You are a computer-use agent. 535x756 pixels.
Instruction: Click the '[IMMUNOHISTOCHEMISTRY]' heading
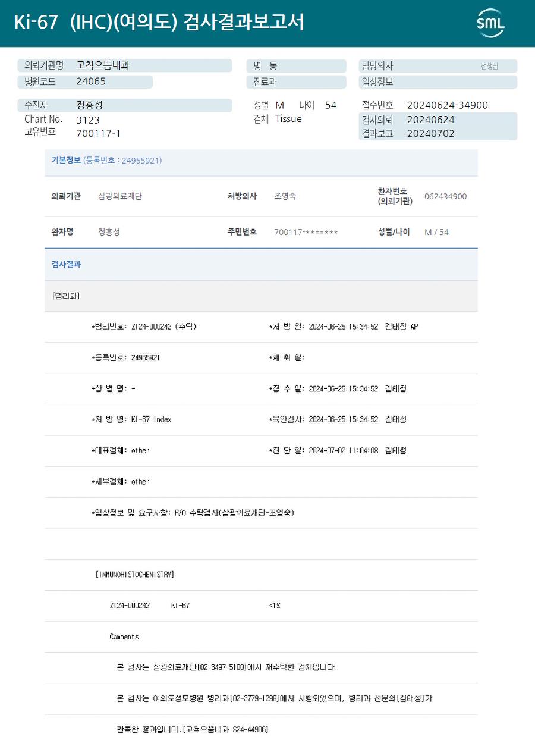coord(134,575)
